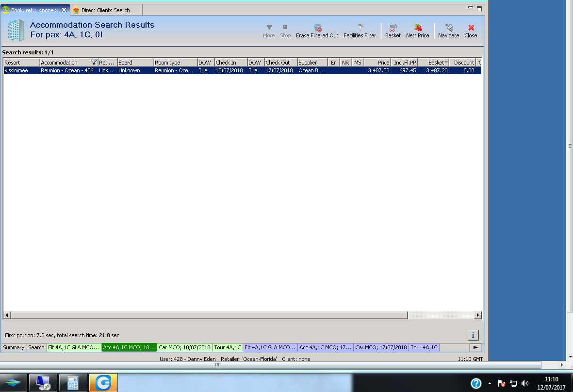Open Calculator from taskbar

point(73,382)
